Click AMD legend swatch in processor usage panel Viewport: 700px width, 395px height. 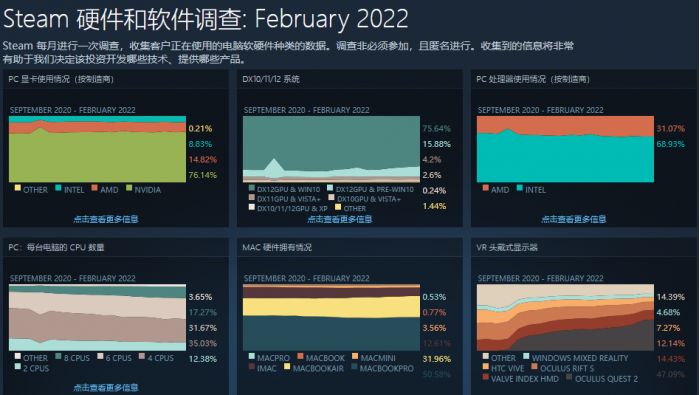486,188
